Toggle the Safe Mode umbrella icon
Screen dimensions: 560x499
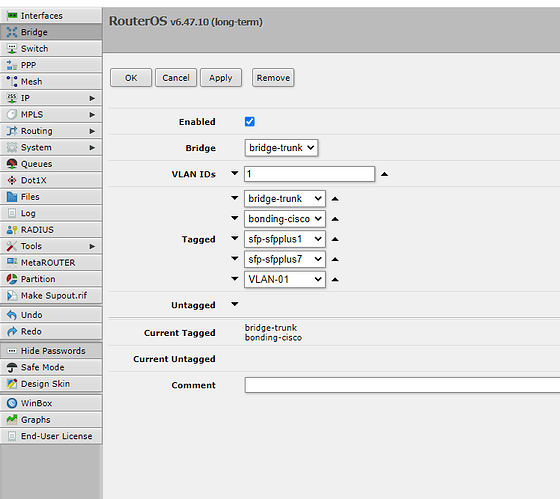[12, 367]
